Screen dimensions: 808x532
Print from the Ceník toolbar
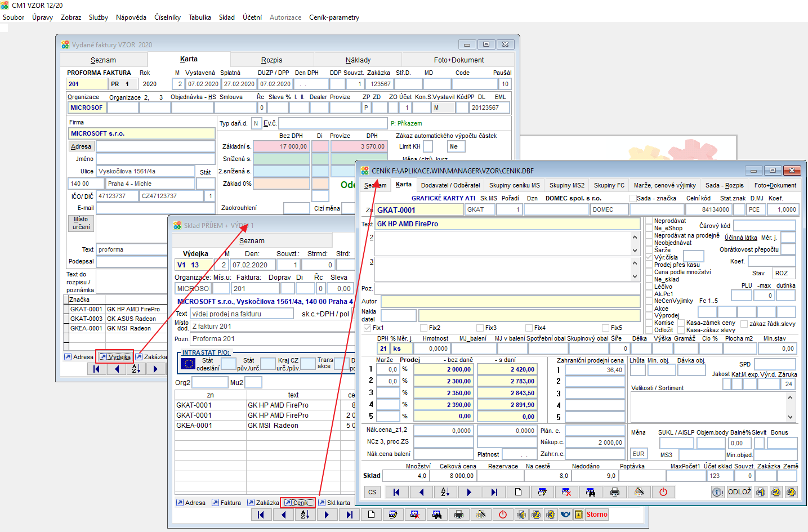click(x=615, y=492)
